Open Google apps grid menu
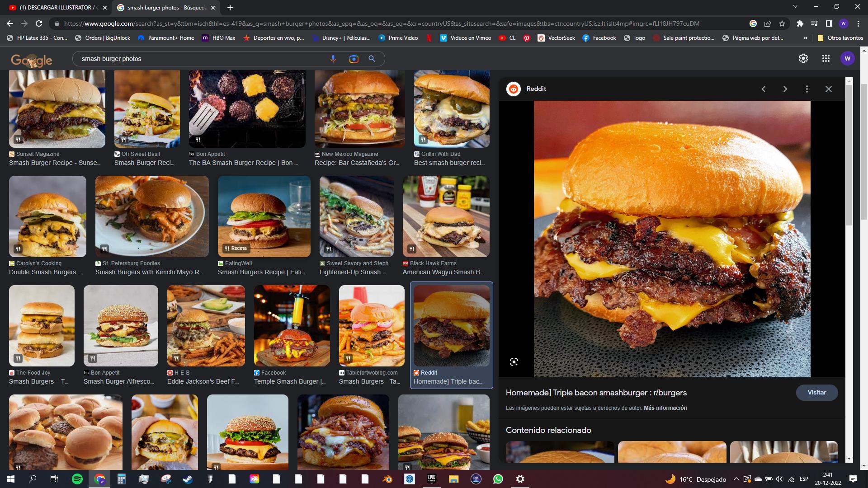 pos(826,58)
